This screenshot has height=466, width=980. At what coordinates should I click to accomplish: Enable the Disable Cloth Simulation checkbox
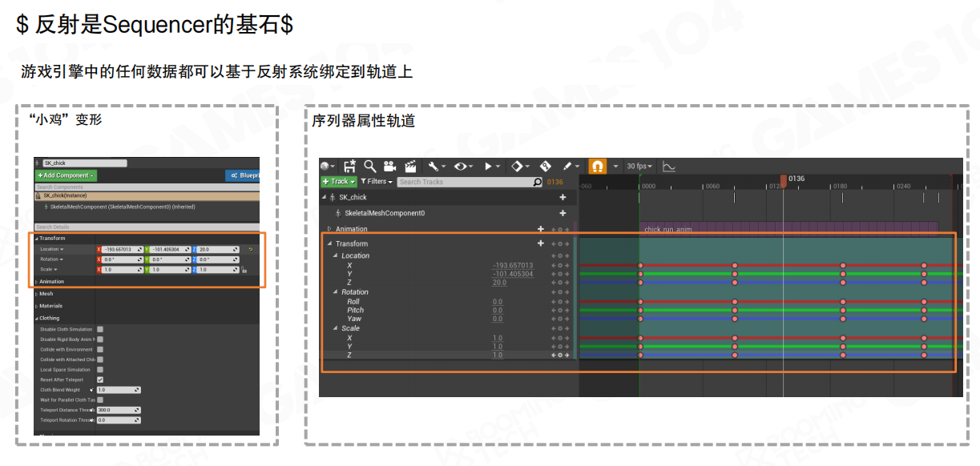[100, 329]
